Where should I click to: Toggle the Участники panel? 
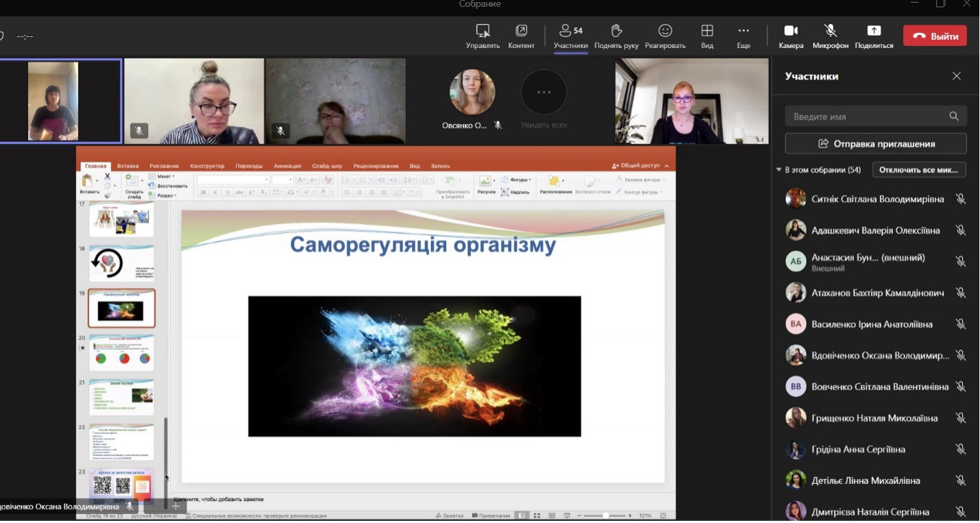(570, 32)
